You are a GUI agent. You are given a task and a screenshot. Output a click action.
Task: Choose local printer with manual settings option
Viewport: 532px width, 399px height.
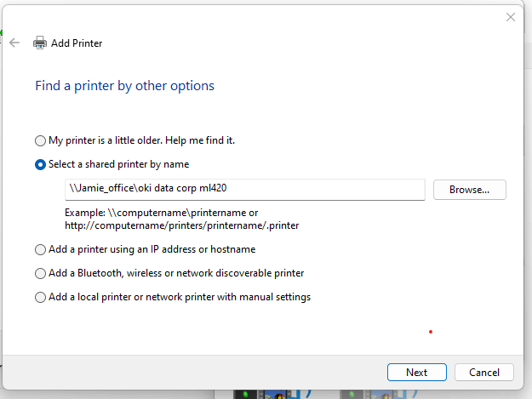click(x=40, y=297)
